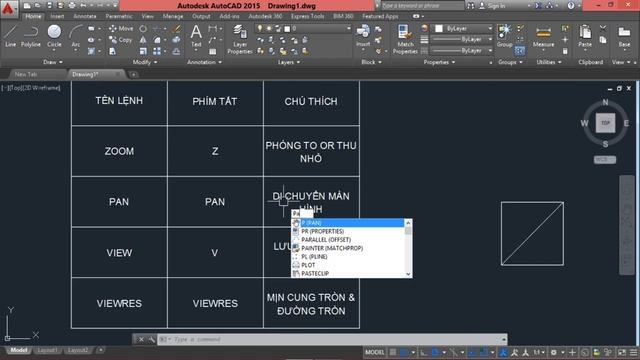640x360 pixels.
Task: Select the Arc tool
Action: pyautogui.click(x=76, y=37)
